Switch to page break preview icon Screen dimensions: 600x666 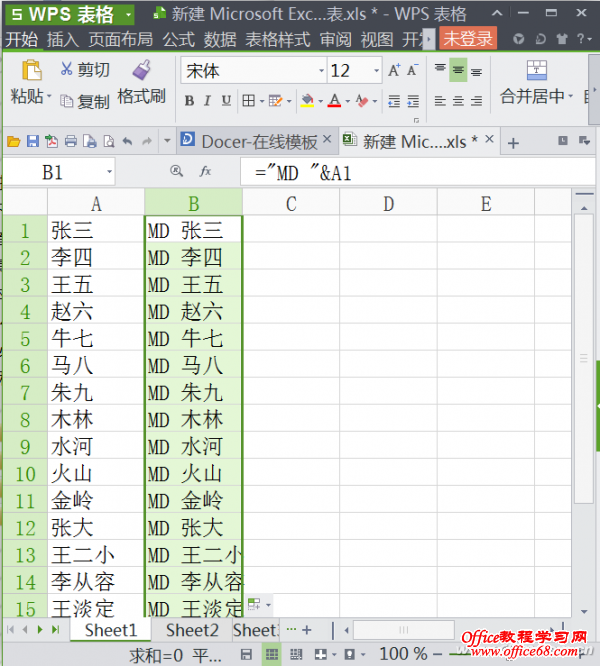tap(296, 655)
